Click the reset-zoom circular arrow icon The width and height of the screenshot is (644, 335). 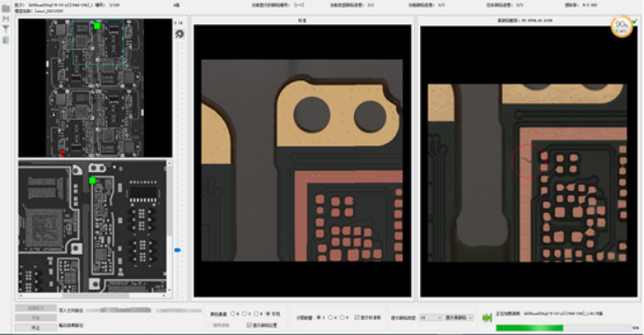(179, 33)
